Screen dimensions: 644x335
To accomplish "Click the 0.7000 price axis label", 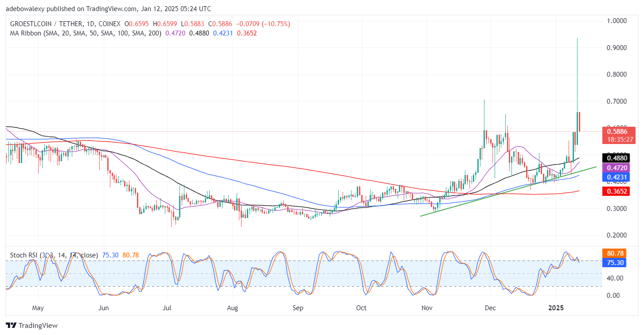I will 617,101.
